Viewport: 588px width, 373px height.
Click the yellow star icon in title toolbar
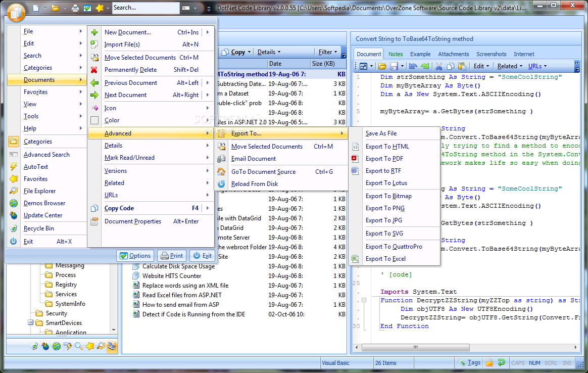[x=100, y=8]
